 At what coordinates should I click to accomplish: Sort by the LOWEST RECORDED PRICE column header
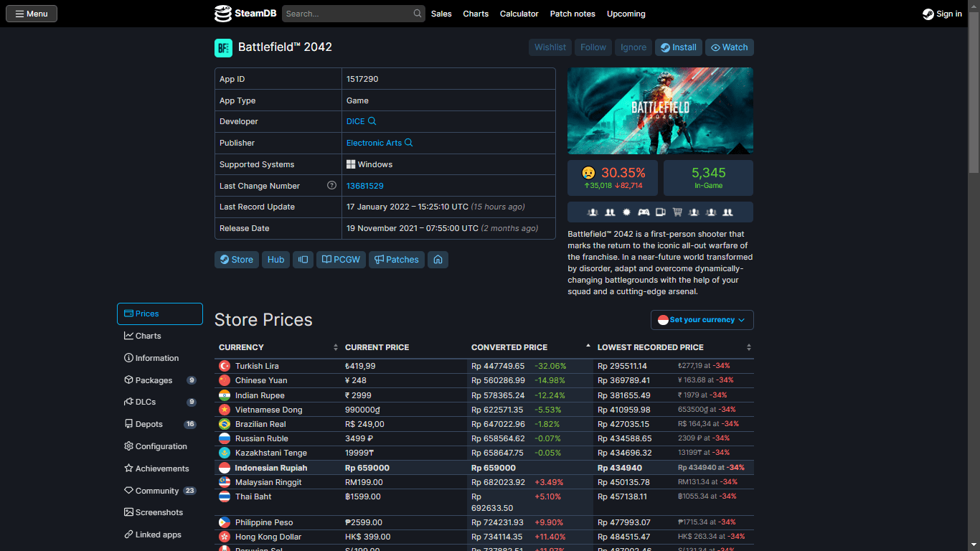click(x=674, y=347)
